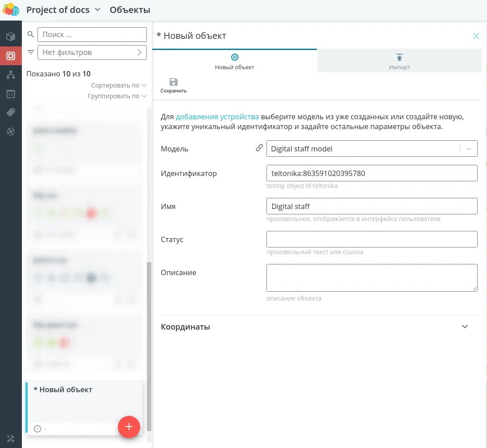The width and height of the screenshot is (487, 448).
Task: Click the Статус input field
Action: (371, 239)
